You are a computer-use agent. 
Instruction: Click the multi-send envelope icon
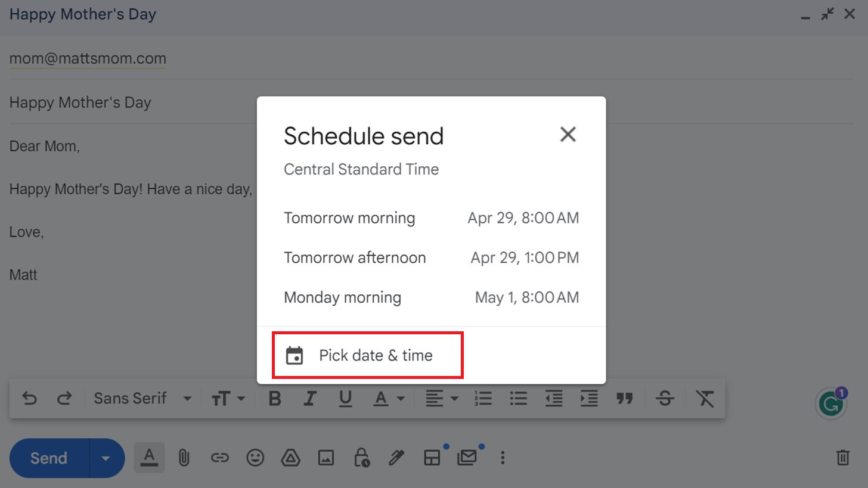(x=467, y=458)
